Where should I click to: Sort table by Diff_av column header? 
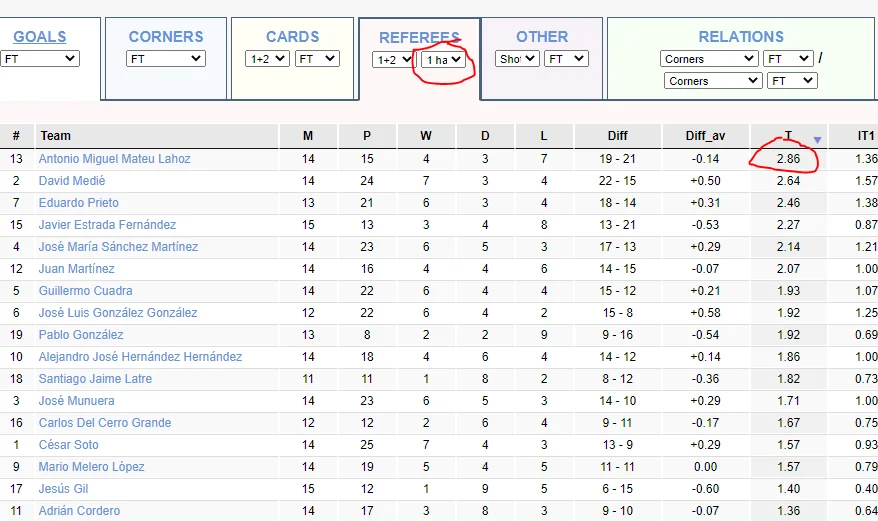(705, 136)
